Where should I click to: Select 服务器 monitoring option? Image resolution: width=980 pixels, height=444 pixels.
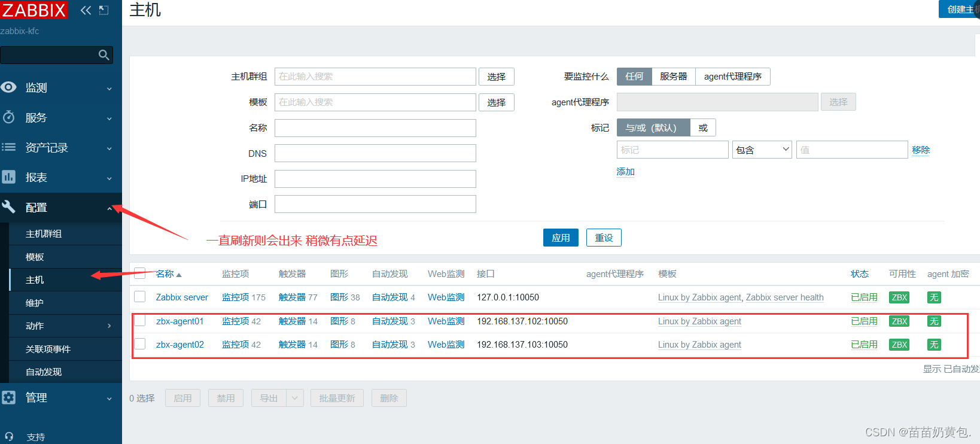point(674,77)
